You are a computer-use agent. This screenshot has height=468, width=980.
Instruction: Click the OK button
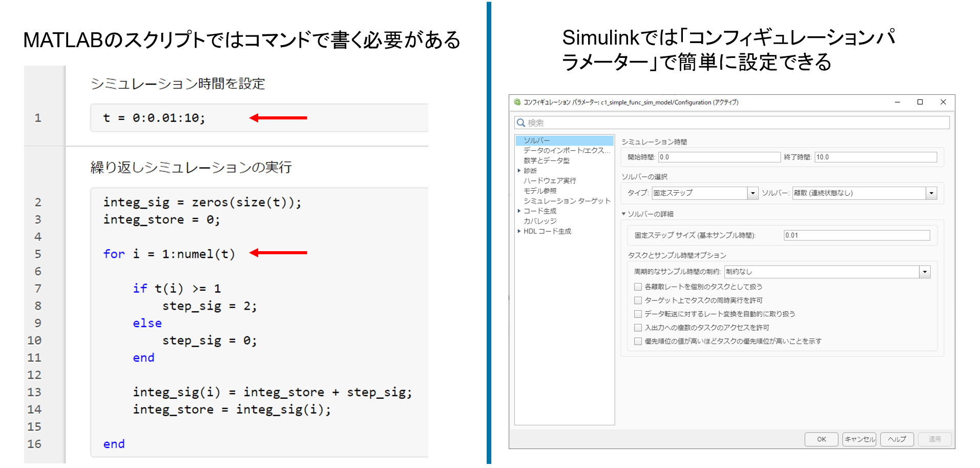tap(821, 439)
